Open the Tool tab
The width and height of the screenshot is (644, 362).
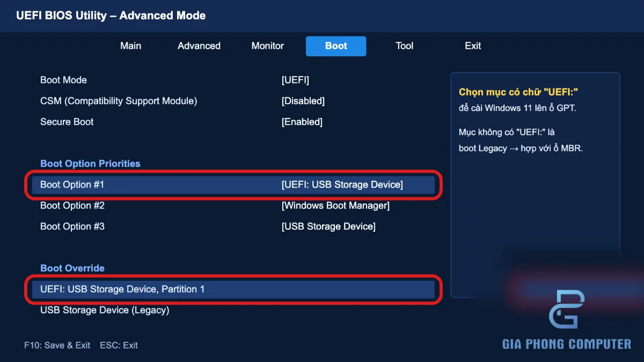[405, 46]
